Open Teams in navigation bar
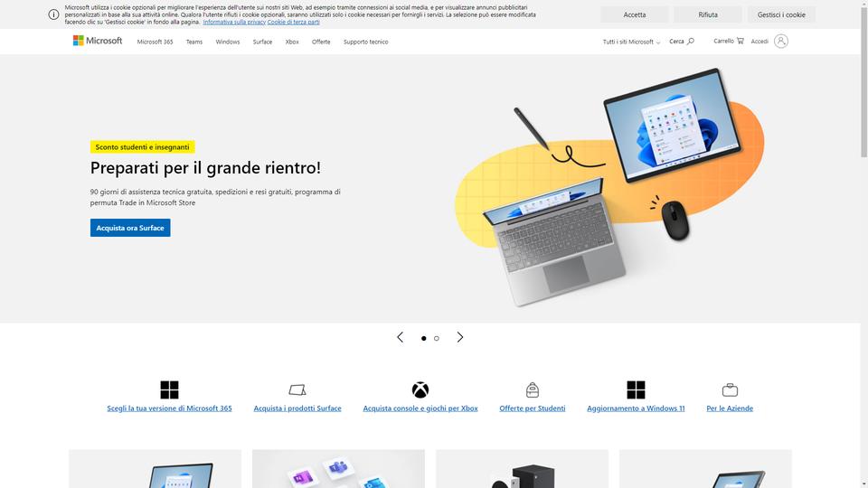Viewport: 868px width, 488px height. [x=194, y=42]
